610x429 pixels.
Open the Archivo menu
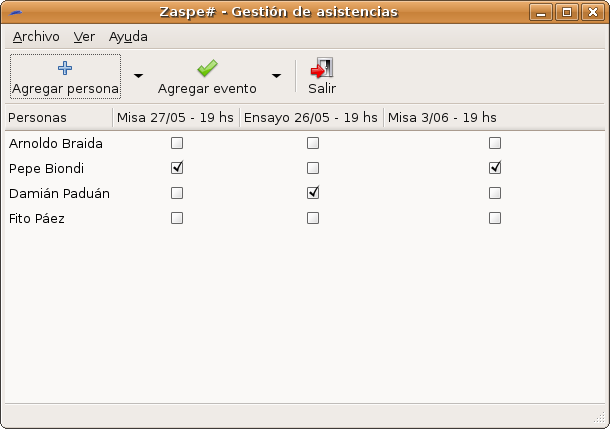pyautogui.click(x=36, y=36)
